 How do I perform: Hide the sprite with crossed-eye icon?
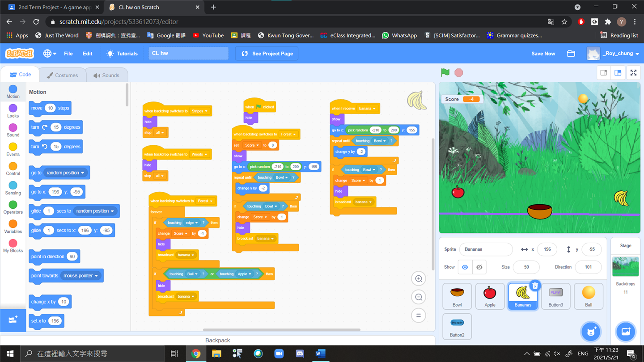coord(479,267)
